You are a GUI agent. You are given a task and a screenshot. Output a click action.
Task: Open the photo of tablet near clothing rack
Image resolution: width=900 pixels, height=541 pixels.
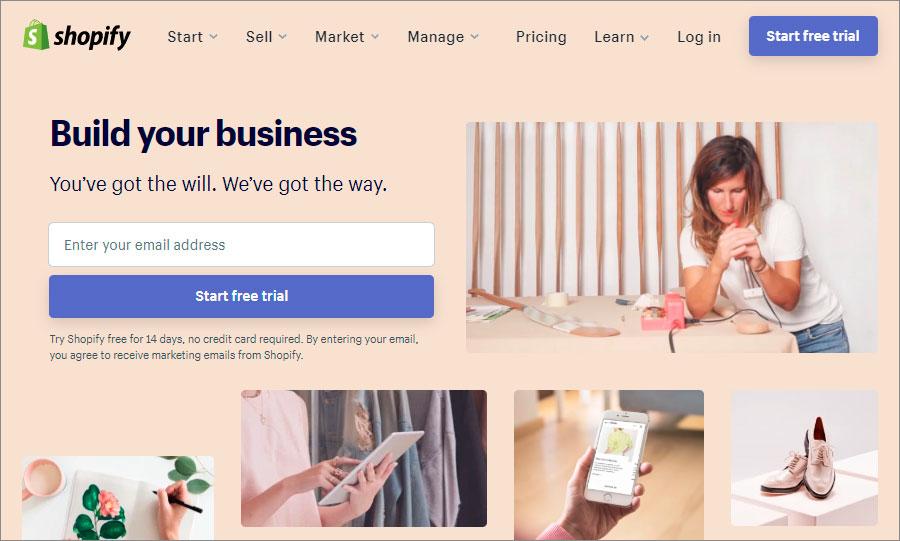(363, 458)
